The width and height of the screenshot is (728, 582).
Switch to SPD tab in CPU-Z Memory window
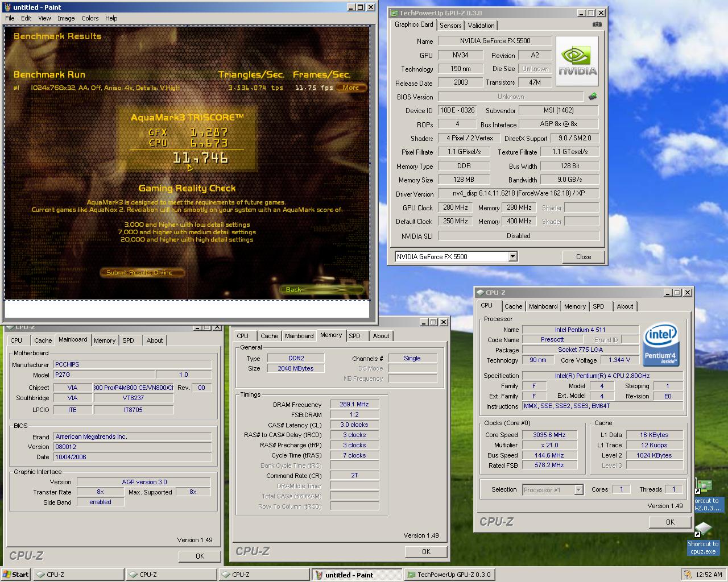coord(355,336)
